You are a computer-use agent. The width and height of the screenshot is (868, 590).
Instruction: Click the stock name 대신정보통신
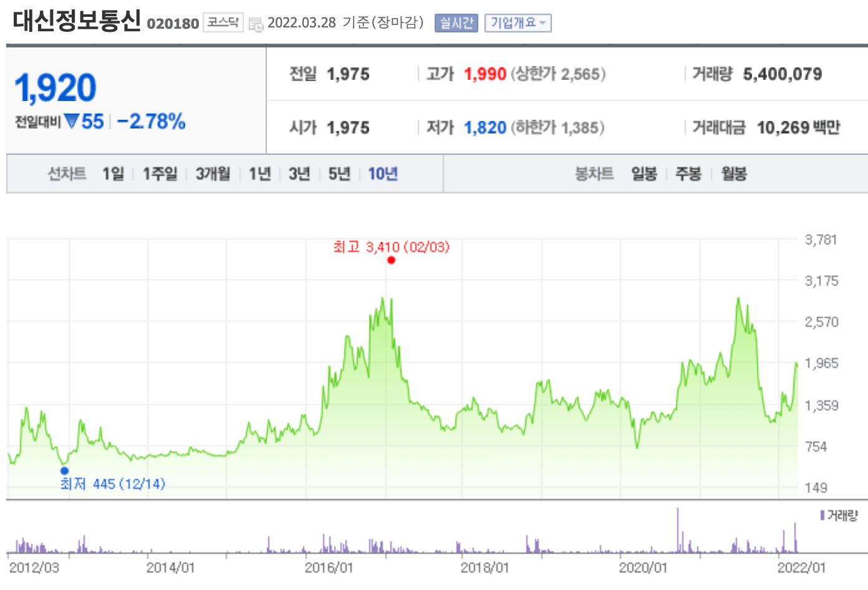[77, 20]
